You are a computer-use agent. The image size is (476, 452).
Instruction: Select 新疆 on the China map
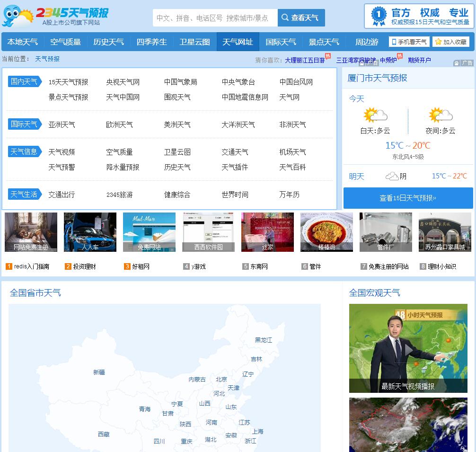click(99, 372)
